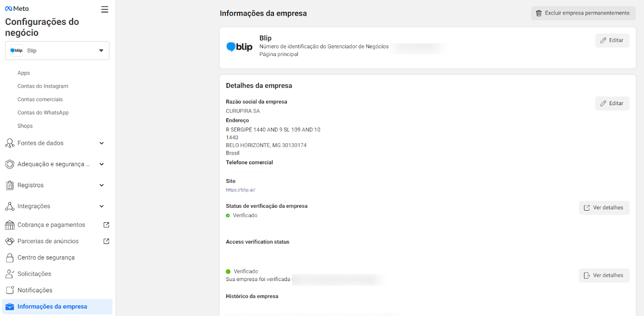The image size is (644, 316).
Task: Open the https://blip.ai/ site link
Action: coord(240,190)
